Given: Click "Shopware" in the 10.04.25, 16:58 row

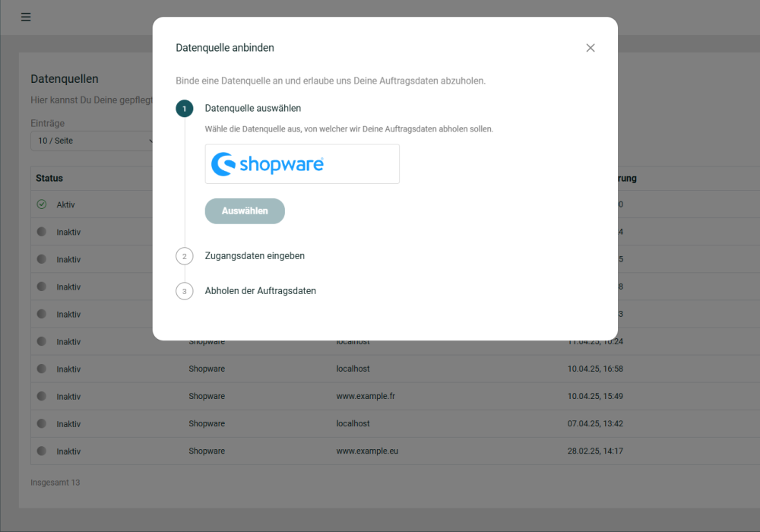Looking at the screenshot, I should [207, 369].
